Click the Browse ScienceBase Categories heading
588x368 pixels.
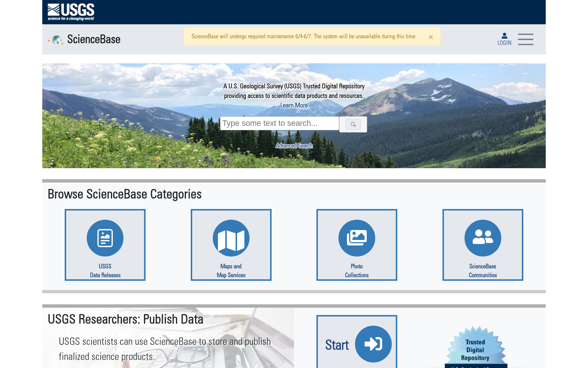point(125,194)
